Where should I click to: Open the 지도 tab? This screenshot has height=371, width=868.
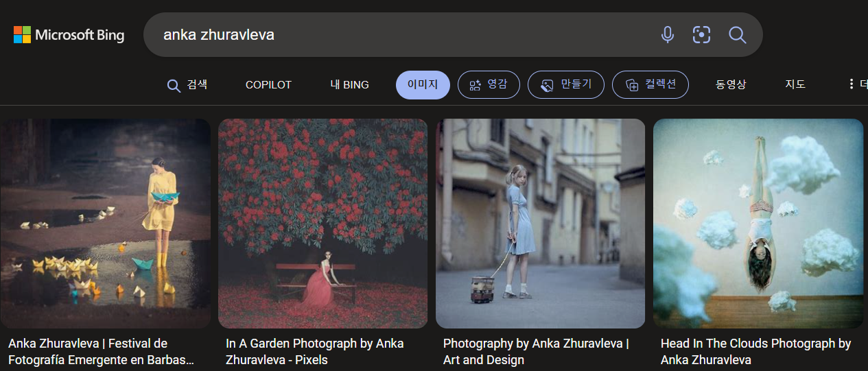click(x=795, y=85)
